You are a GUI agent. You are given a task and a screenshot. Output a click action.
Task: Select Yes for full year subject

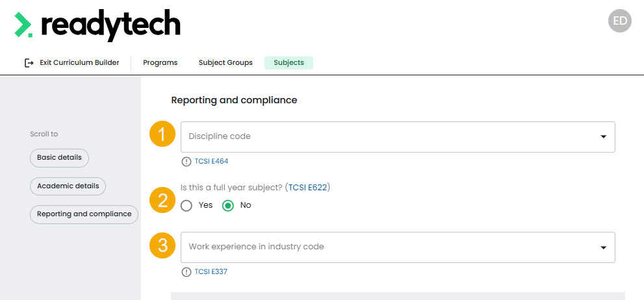coord(187,205)
